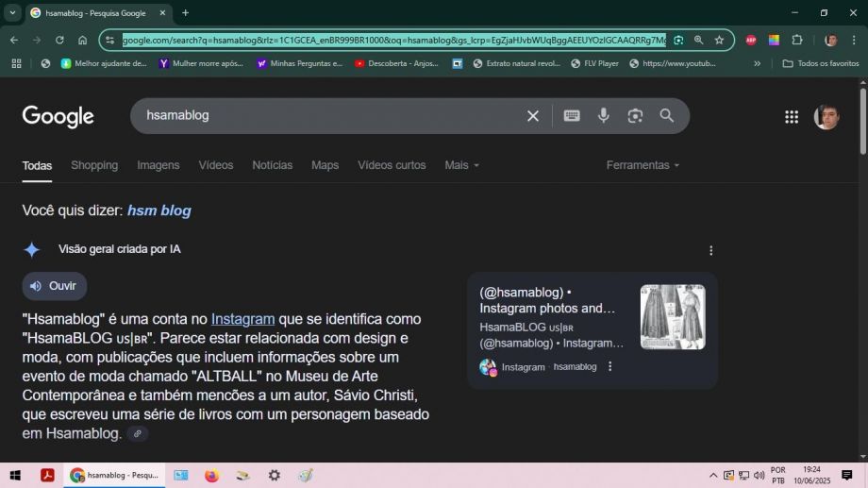Image resolution: width=868 pixels, height=488 pixels.
Task: Clear the Google search box
Action: tap(532, 116)
